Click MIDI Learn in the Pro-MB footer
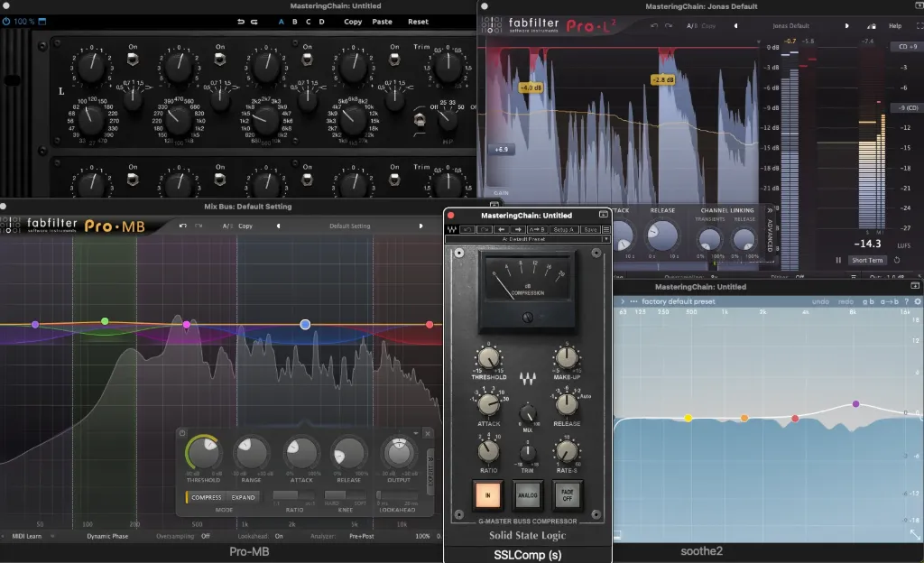This screenshot has width=924, height=563. [26, 537]
